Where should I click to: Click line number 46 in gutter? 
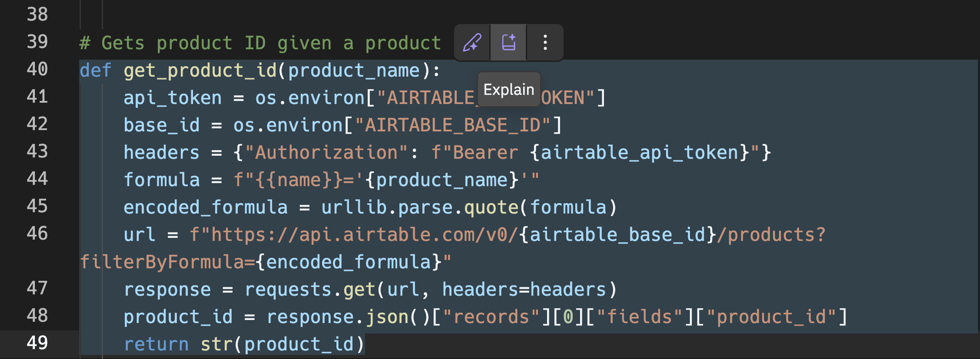click(x=37, y=234)
